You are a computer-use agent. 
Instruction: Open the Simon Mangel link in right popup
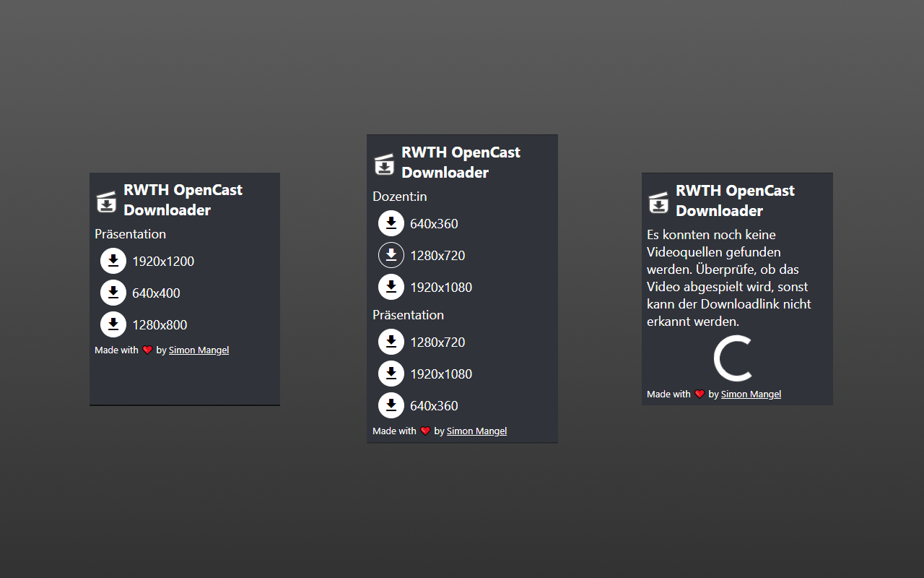pos(751,394)
